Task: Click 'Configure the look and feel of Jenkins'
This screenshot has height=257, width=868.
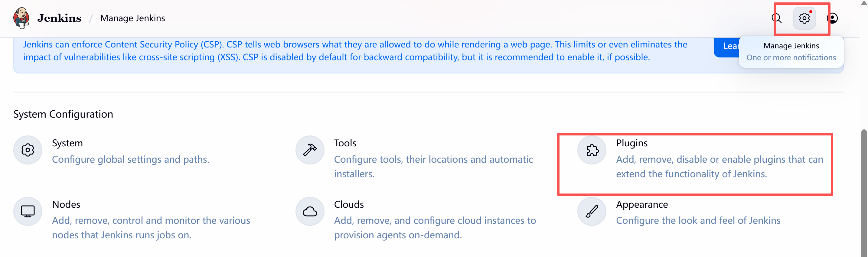Action: [698, 221]
